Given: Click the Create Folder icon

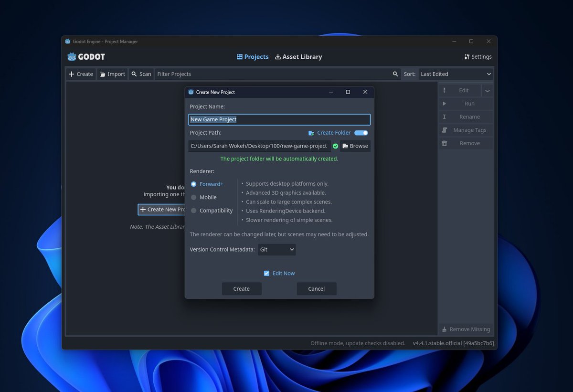Looking at the screenshot, I should click(x=311, y=133).
